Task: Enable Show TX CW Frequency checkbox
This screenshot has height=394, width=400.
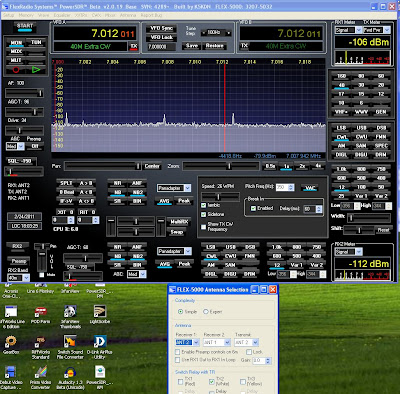Action: 204,227
